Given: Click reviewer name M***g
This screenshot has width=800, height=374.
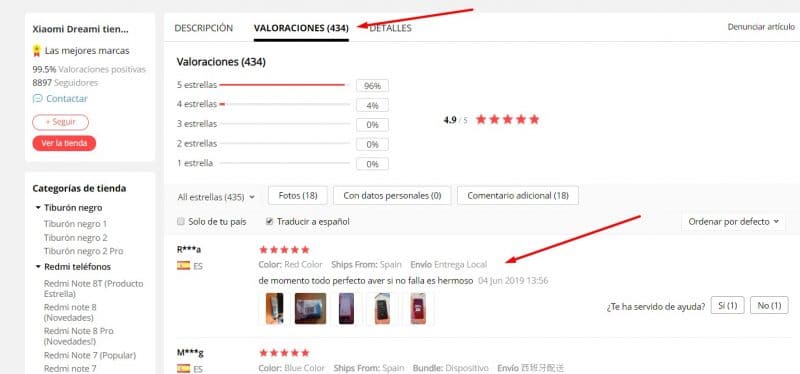Looking at the screenshot, I should click(x=190, y=353).
